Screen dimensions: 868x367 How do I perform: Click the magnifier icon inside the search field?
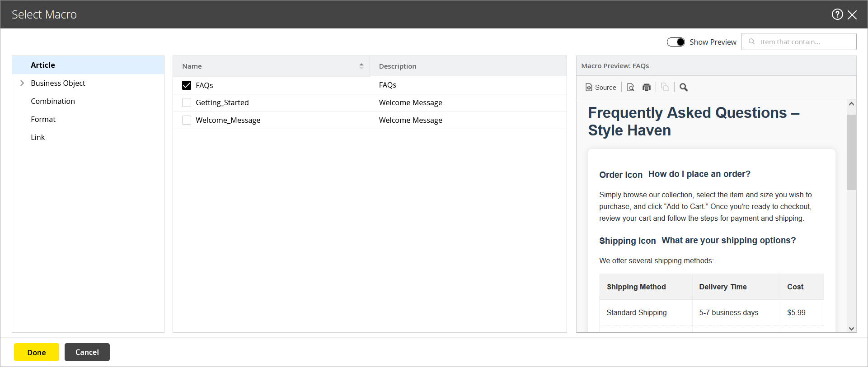(751, 42)
